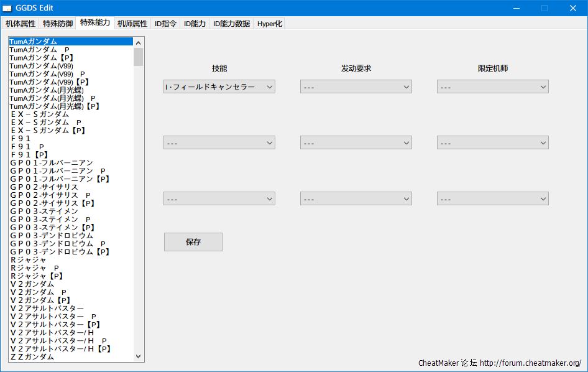The width and height of the screenshot is (588, 372).
Task: Switch to the 机体属性 tab
Action: [x=21, y=24]
